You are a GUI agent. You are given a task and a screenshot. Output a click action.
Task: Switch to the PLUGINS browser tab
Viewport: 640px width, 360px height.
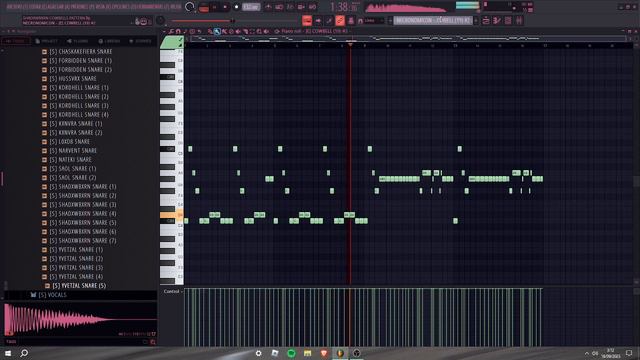[x=78, y=41]
